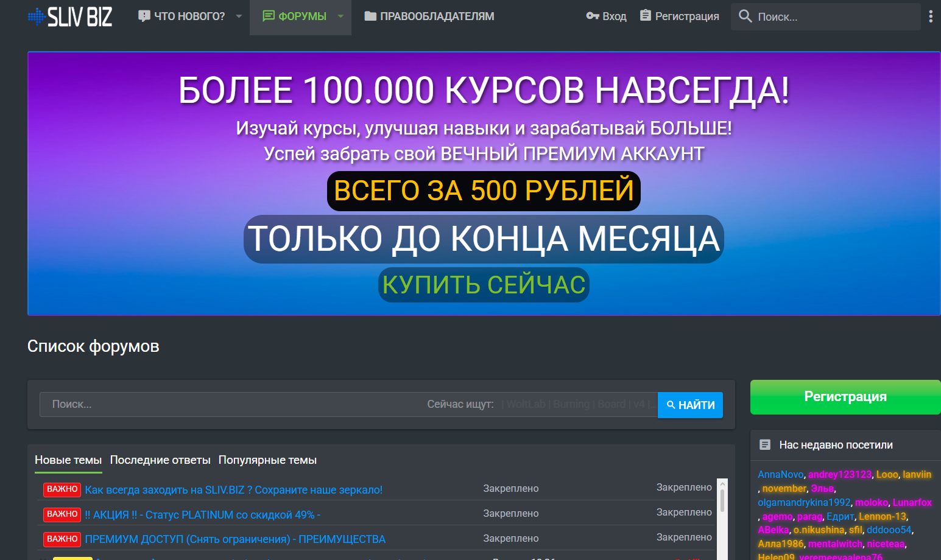Switch to the Последние ответы tab

(x=160, y=460)
